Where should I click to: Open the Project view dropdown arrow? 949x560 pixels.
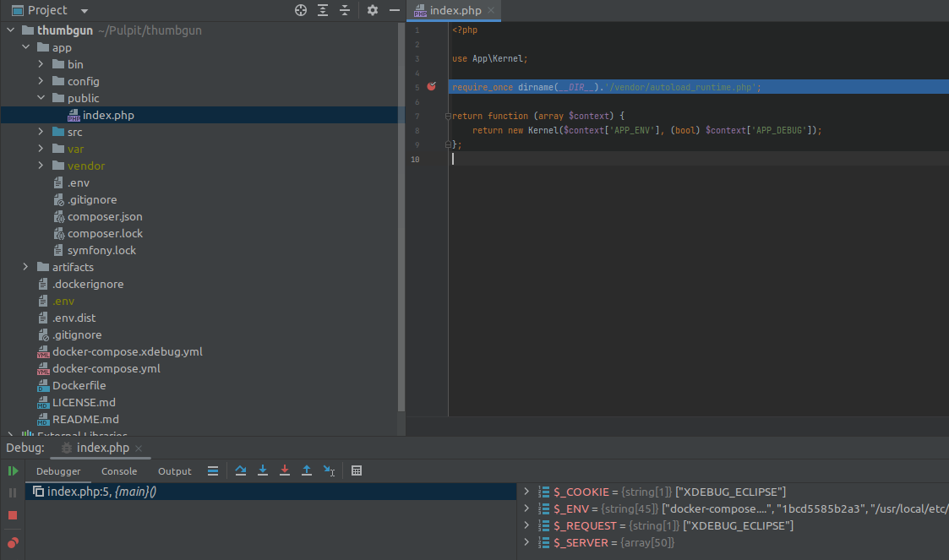coord(85,11)
